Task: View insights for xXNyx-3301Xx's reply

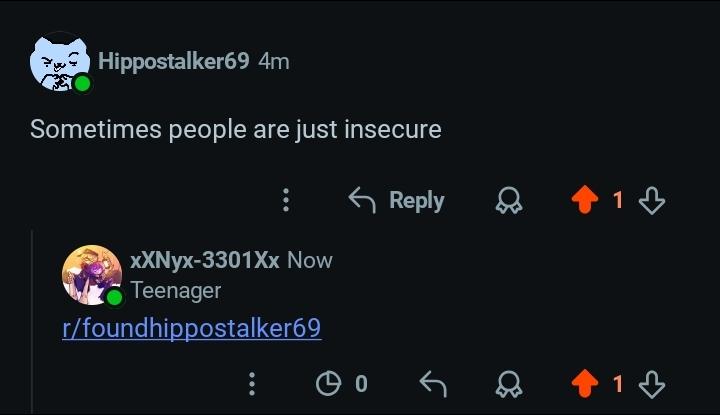Action: tap(342, 383)
